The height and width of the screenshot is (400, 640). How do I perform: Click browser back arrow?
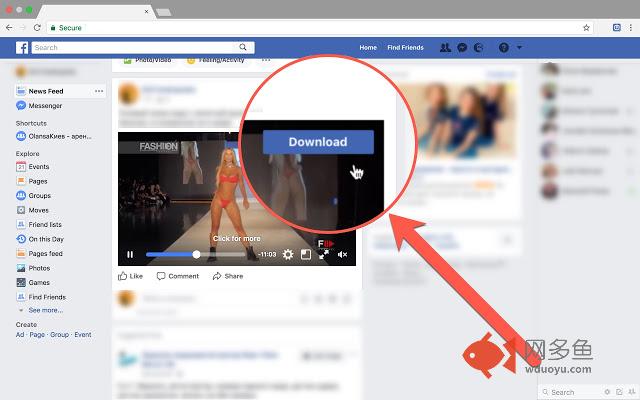click(x=9, y=28)
